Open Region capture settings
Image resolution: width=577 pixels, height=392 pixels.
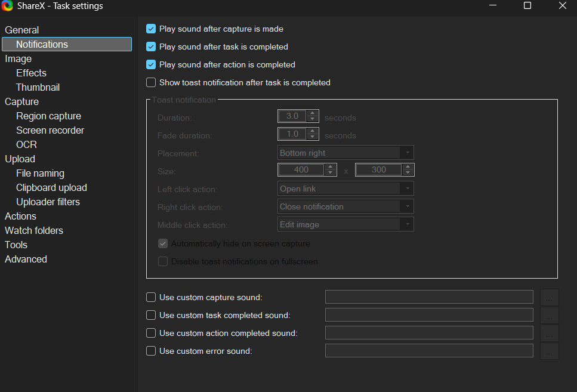click(x=48, y=116)
